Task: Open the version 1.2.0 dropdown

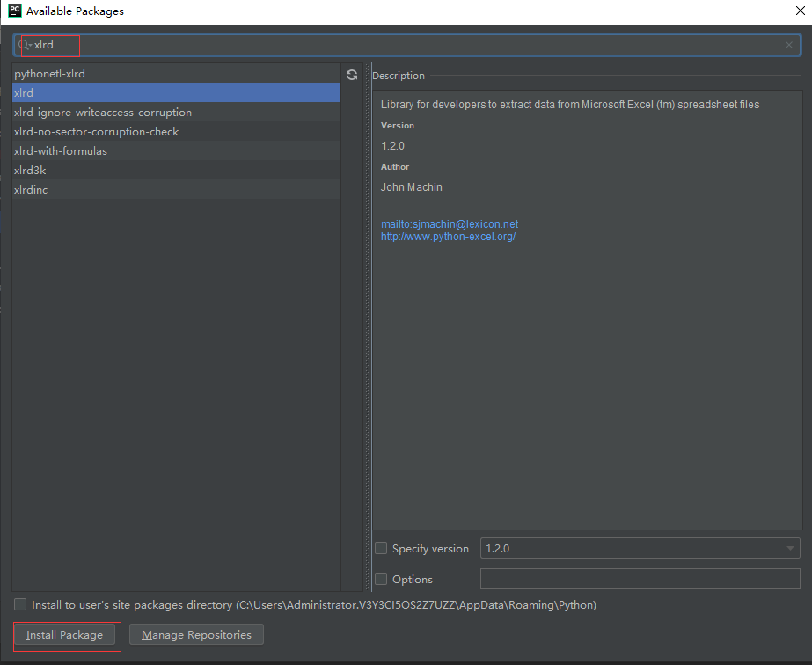Action: point(640,548)
